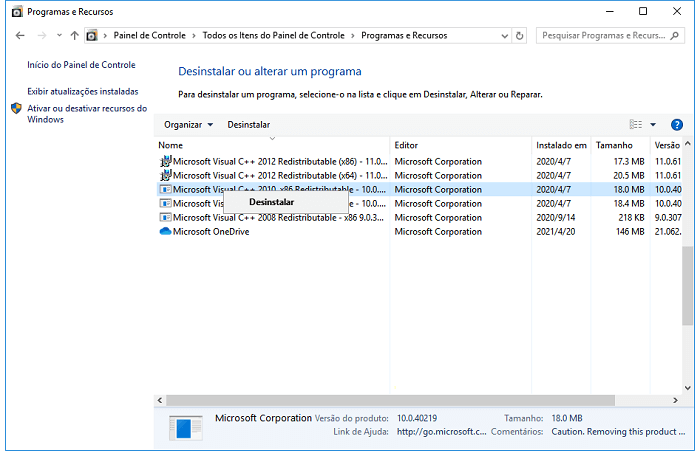Open Exibir atualizações instaladas link
The height and width of the screenshot is (456, 700).
click(x=83, y=92)
